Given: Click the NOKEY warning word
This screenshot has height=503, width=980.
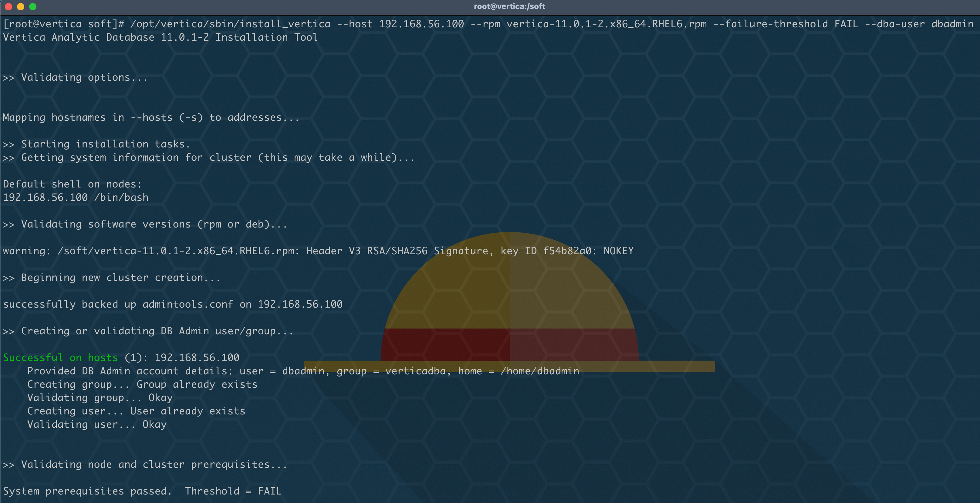Looking at the screenshot, I should pyautogui.click(x=618, y=251).
